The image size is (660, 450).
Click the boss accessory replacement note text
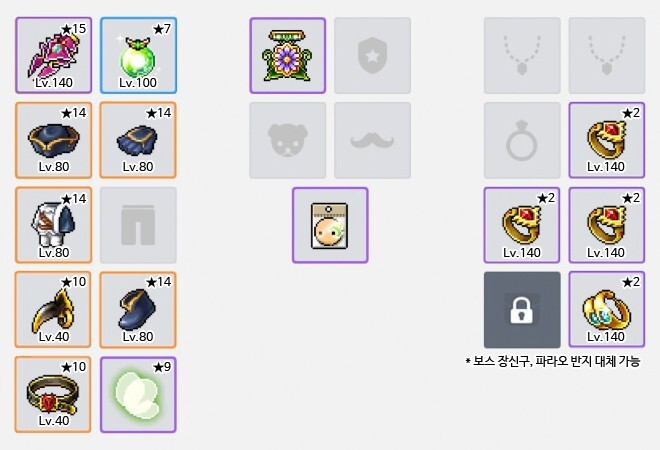click(553, 361)
